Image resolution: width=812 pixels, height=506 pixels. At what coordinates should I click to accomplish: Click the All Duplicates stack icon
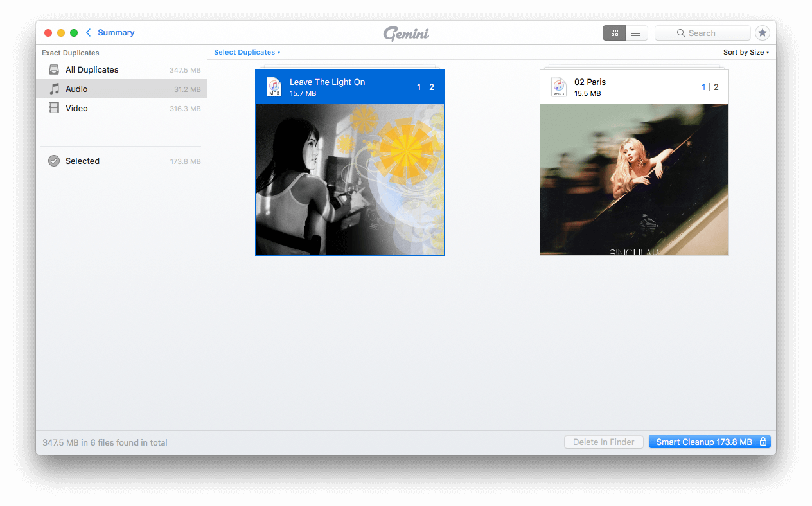point(54,69)
